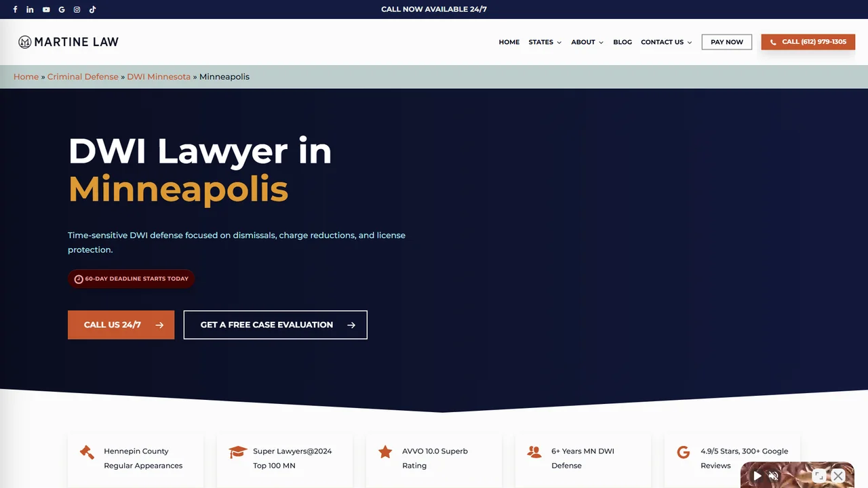
Task: Click Get a Free Case Evaluation button
Action: coord(275,325)
